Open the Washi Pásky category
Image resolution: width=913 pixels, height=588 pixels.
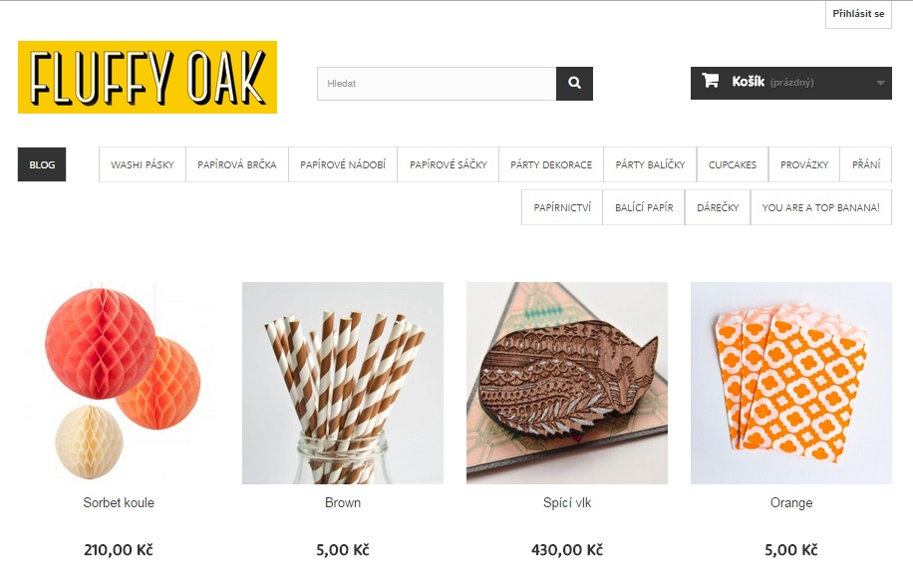(143, 164)
